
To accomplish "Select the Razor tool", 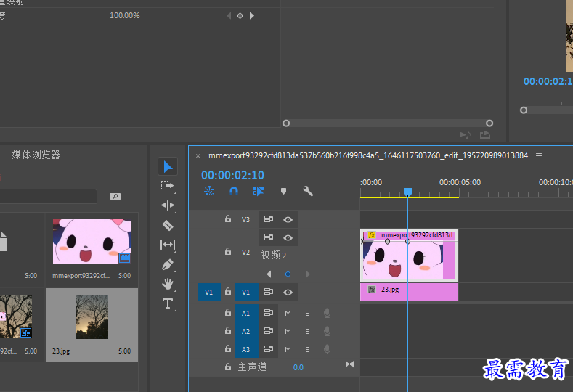I will pos(168,226).
